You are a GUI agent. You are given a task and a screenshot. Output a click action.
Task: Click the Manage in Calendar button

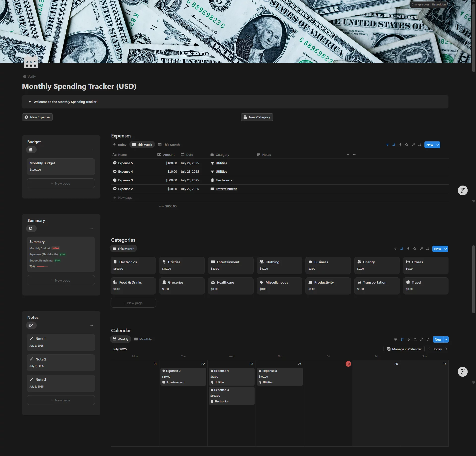pyautogui.click(x=404, y=349)
